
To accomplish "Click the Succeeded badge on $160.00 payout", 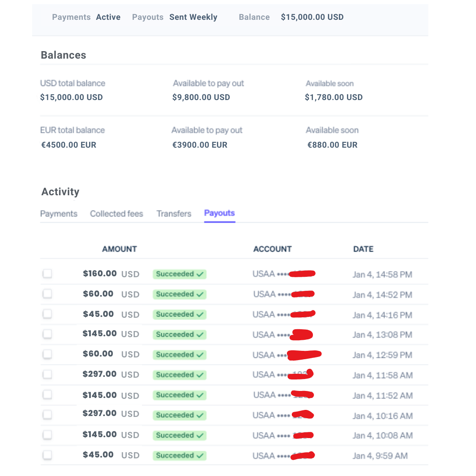I will (x=180, y=274).
